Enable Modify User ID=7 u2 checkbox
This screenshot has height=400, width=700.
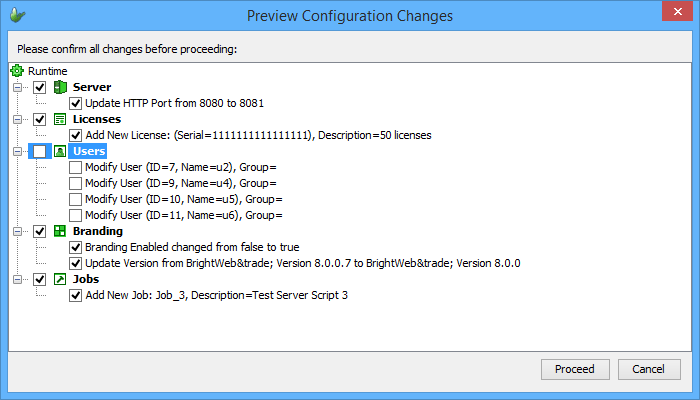coord(76,167)
